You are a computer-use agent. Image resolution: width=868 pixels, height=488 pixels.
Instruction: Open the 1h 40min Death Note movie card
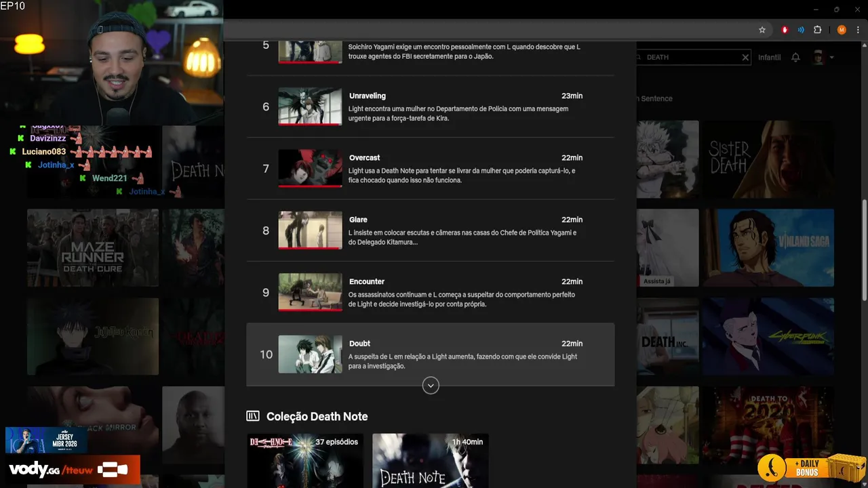point(431,461)
